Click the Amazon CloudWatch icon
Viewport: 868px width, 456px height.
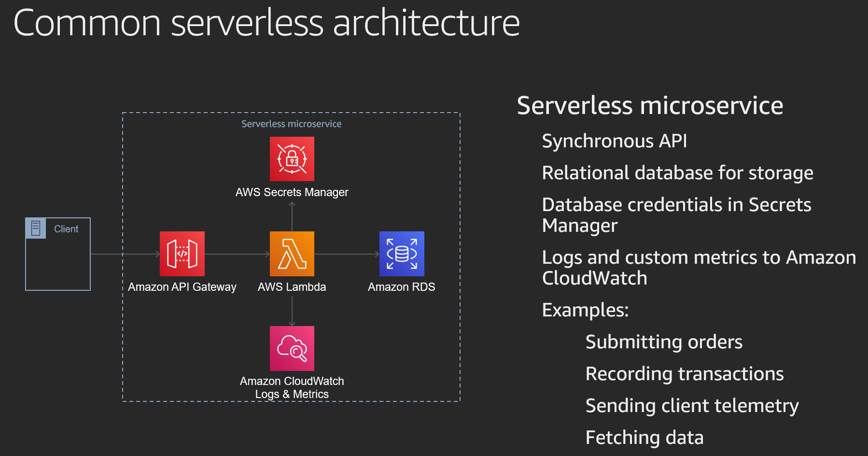[292, 348]
